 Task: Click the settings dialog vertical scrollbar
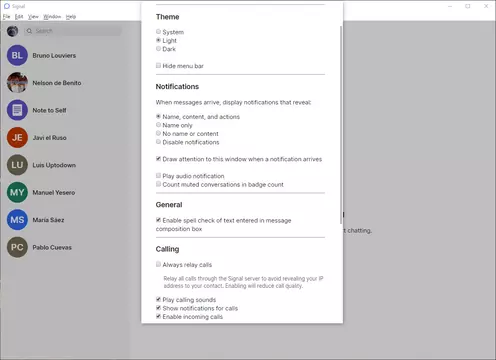coord(341,125)
